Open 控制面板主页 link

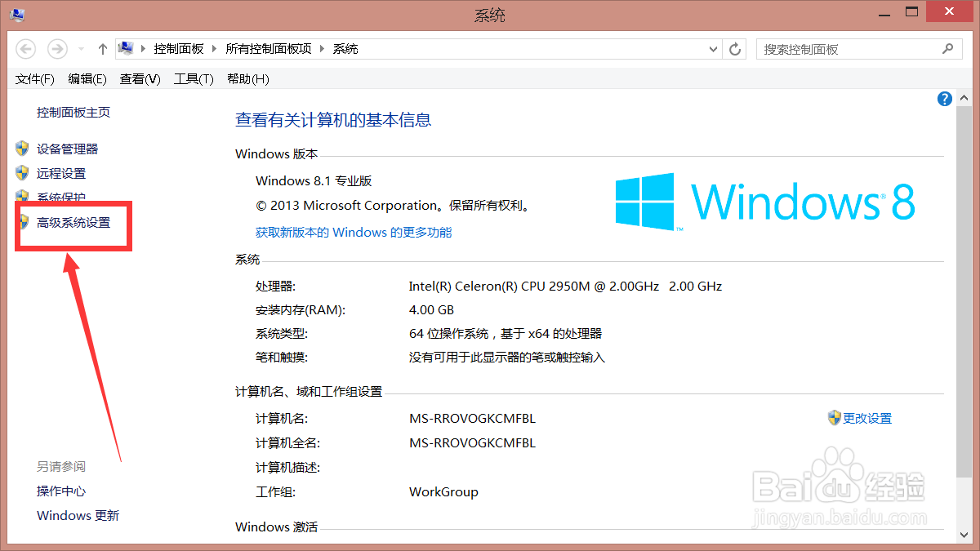pos(73,113)
